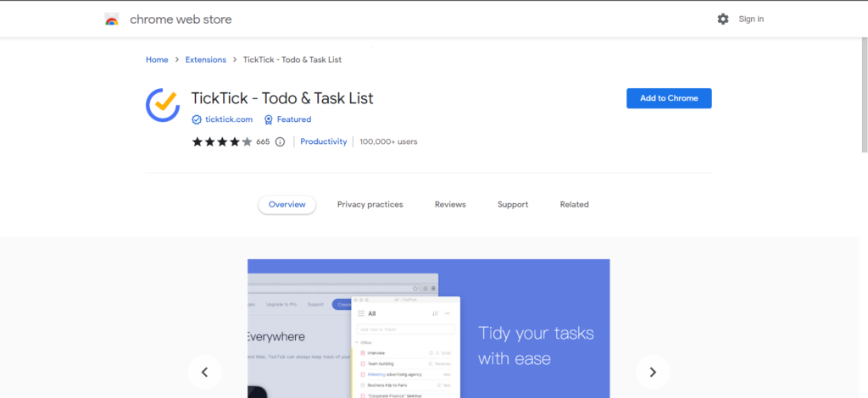Viewport: 868px width, 398px height.
Task: Select the Overview tab
Action: pyautogui.click(x=287, y=205)
